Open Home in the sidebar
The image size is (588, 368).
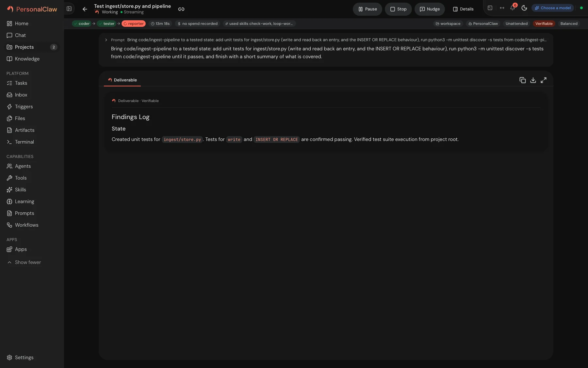click(x=32, y=24)
